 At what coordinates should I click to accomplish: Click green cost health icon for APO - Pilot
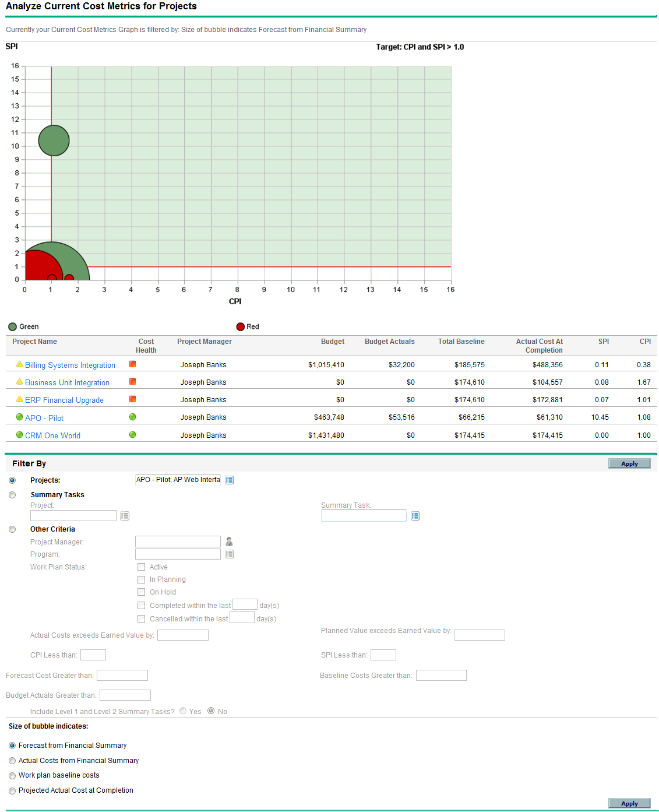pos(132,417)
